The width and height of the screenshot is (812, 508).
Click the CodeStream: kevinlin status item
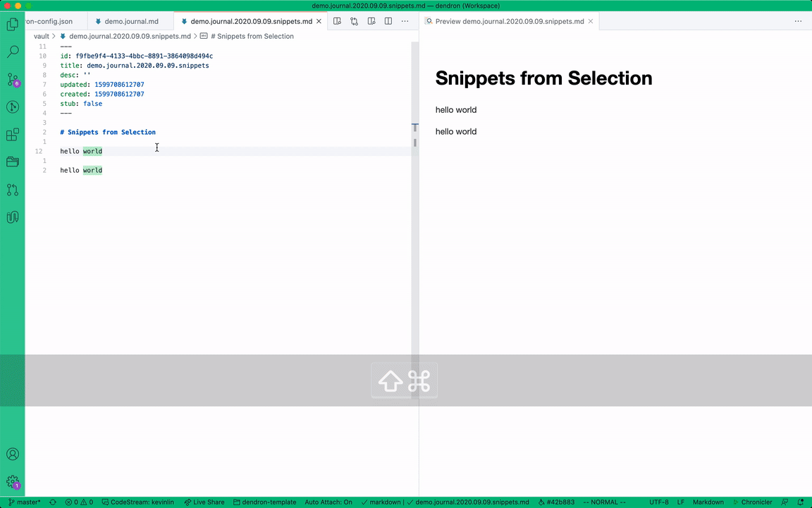tap(139, 502)
